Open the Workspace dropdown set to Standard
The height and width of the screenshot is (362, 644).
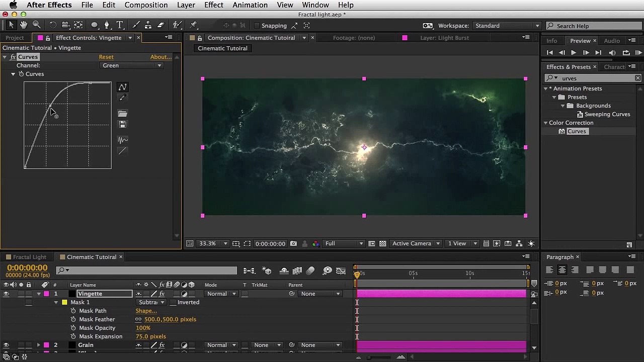click(x=507, y=26)
